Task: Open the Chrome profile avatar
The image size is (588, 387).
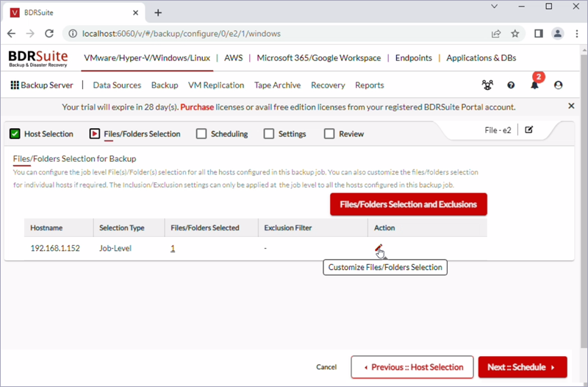Action: (x=558, y=33)
